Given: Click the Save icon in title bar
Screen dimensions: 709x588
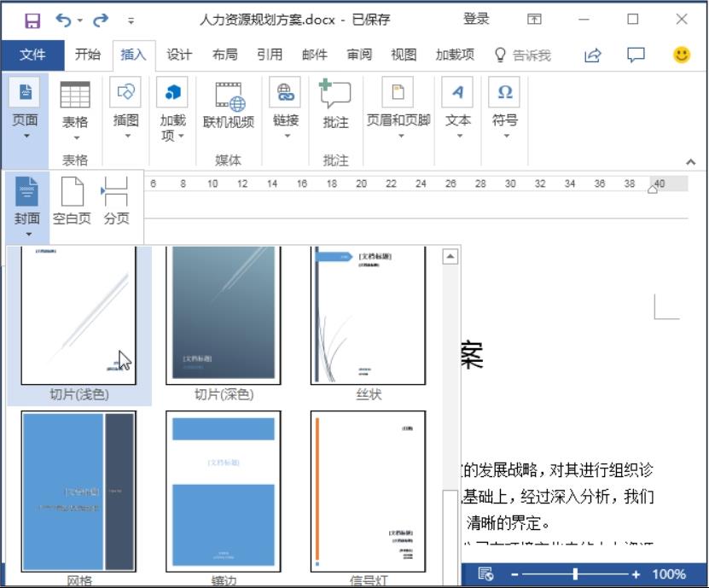Looking at the screenshot, I should (32, 20).
